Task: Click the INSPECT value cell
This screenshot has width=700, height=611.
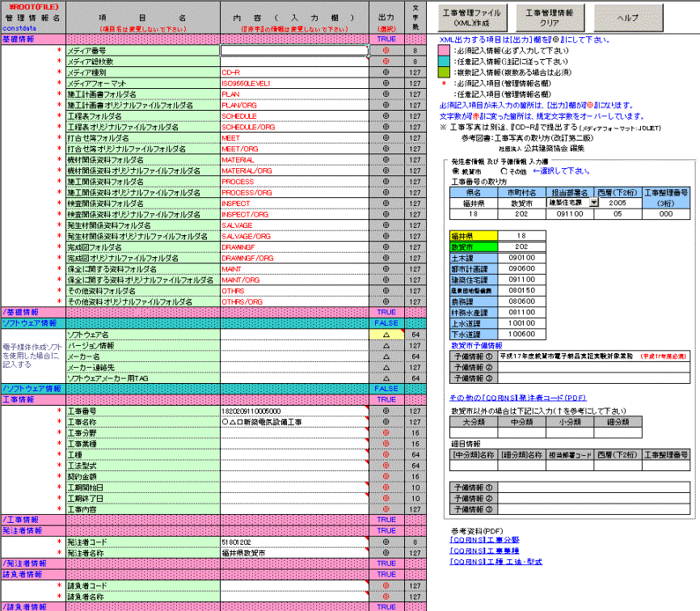Action: click(295, 204)
